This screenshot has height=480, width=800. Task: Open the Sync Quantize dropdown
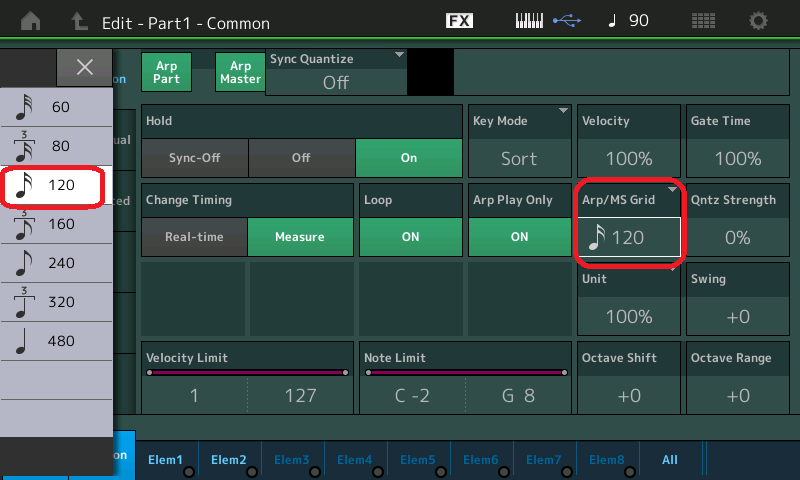click(x=336, y=72)
